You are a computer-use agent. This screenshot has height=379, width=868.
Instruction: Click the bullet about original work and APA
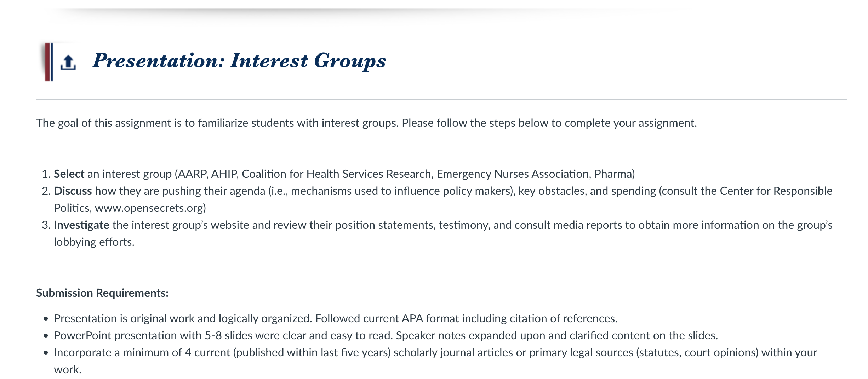click(x=336, y=318)
